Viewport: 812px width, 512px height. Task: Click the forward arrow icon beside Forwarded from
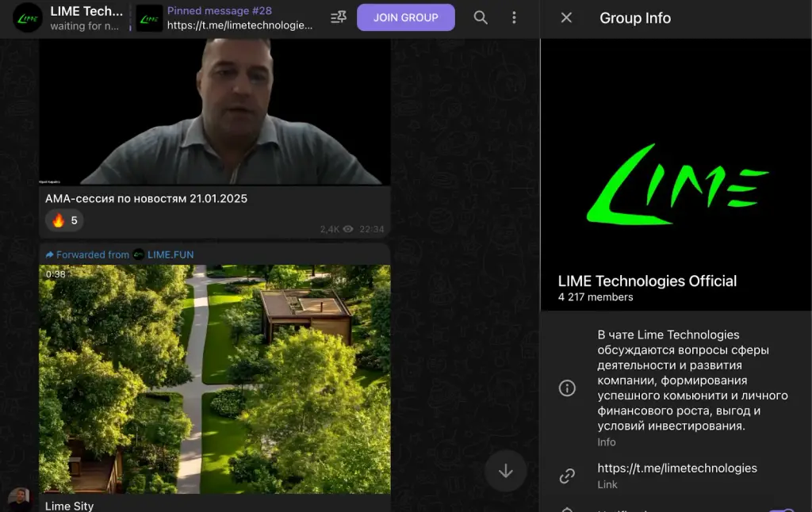click(50, 254)
